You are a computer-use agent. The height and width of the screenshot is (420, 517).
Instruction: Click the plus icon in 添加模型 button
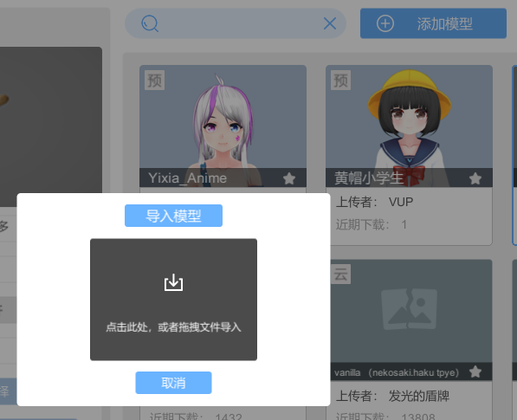[x=385, y=23]
